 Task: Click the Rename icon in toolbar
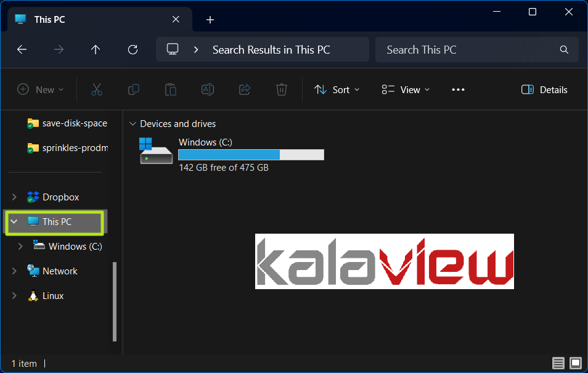[x=207, y=89]
